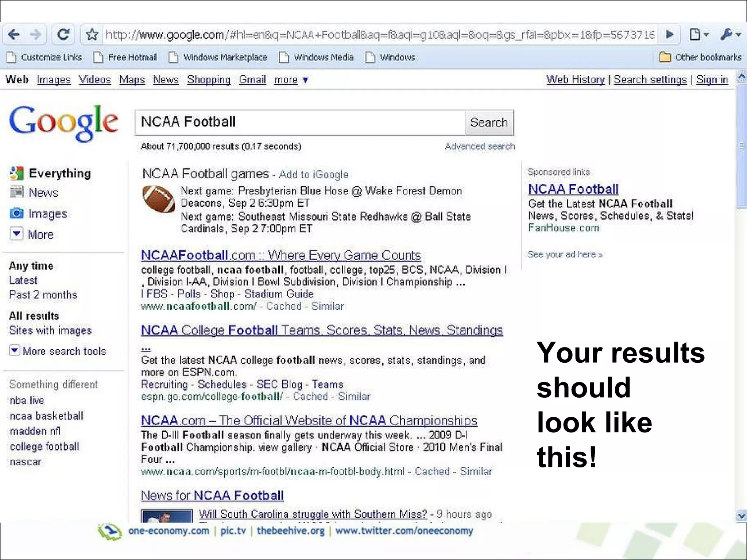Open Cached link for ncaafootball.com result
Image resolution: width=747 pixels, height=560 pixels.
(284, 306)
